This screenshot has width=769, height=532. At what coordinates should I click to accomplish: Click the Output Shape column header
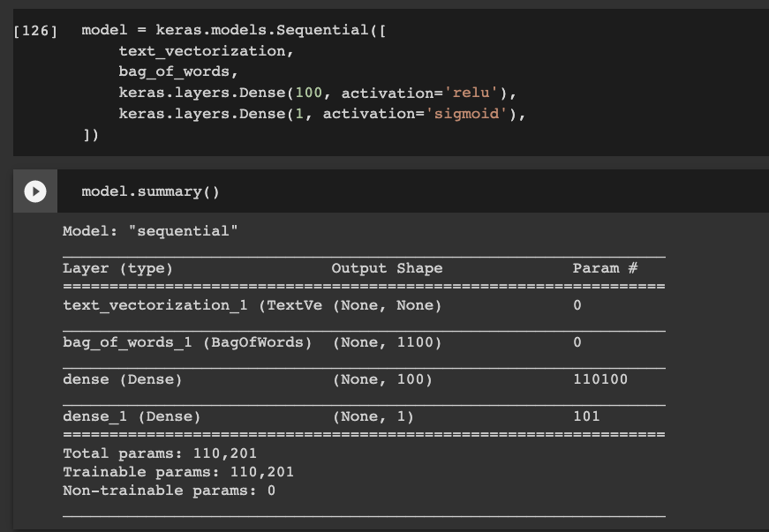tap(387, 268)
